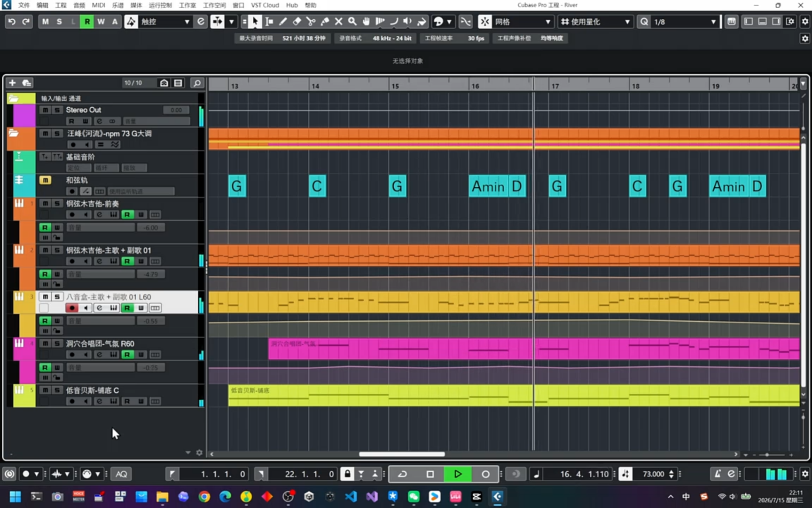Click the green Play transport button

coord(458,474)
